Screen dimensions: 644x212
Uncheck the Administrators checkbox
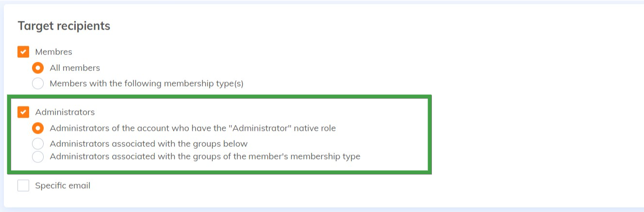coord(23,112)
